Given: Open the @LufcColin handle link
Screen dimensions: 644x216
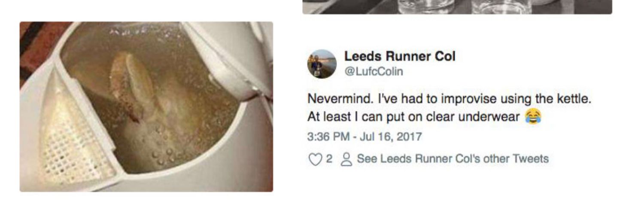Looking at the screenshot, I should pyautogui.click(x=374, y=71).
